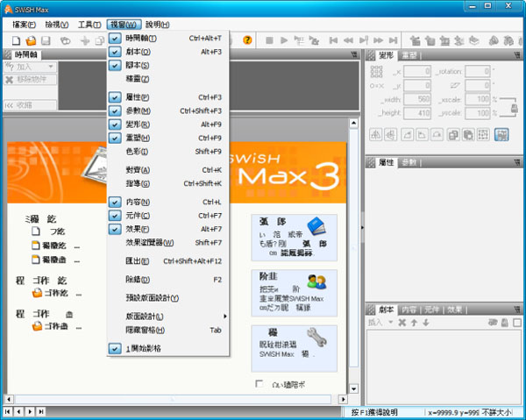Click the two-people forum icon on start page
The image size is (526, 420).
click(316, 281)
